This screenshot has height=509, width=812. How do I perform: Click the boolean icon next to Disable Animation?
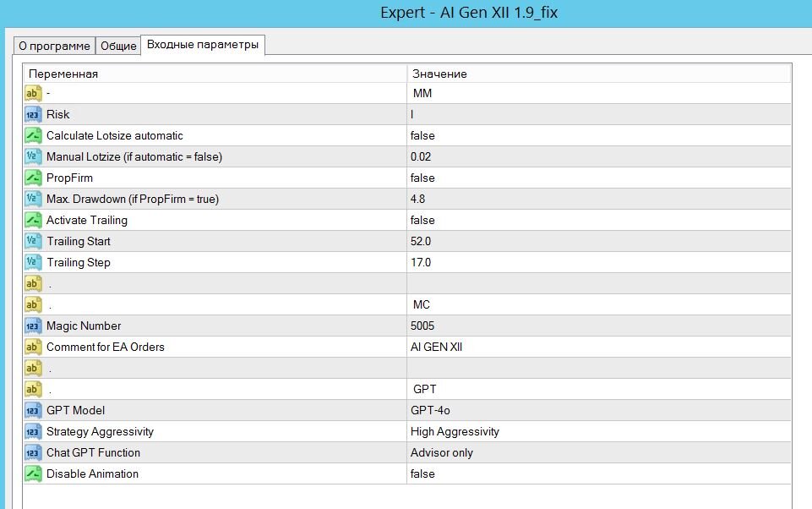[33, 473]
